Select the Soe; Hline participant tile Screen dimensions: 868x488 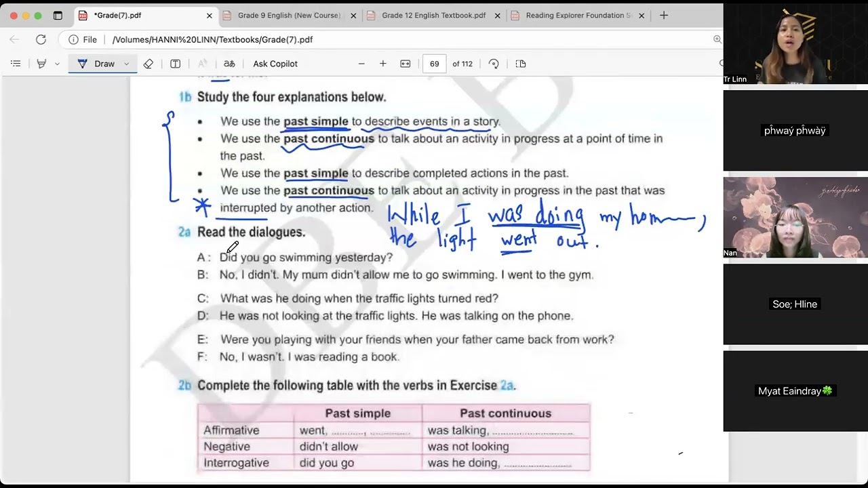(x=795, y=304)
